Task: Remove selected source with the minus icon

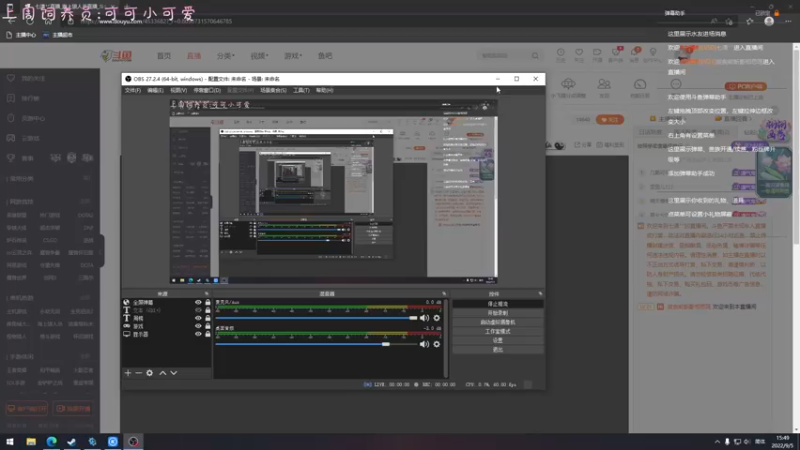Action: pos(138,373)
